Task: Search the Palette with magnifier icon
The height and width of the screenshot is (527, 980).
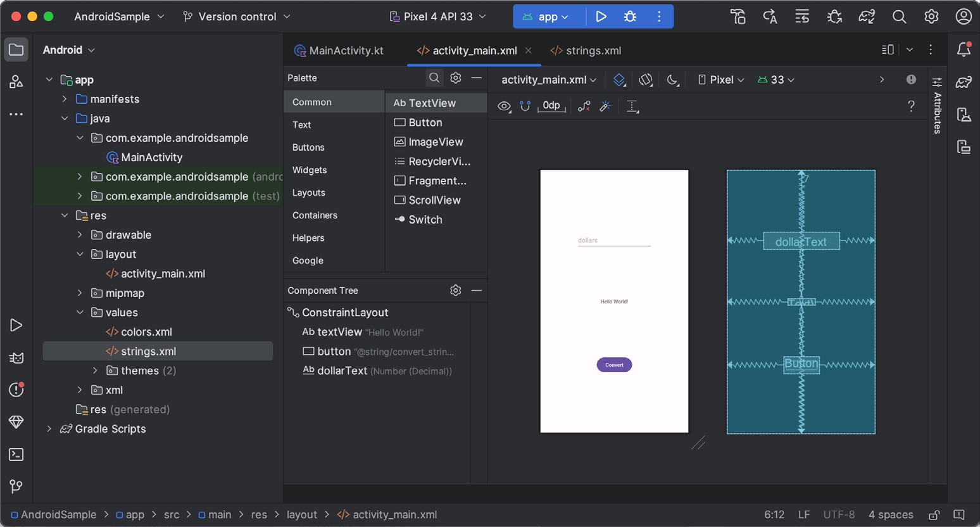Action: 434,77
